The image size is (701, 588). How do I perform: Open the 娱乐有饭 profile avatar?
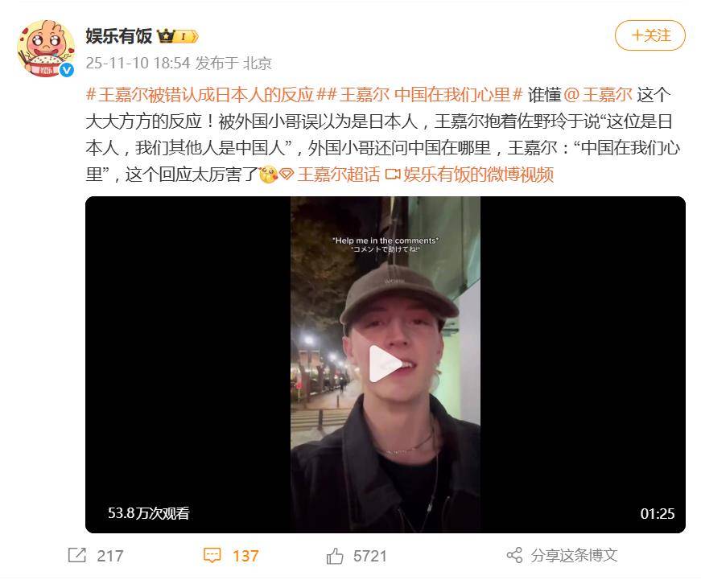(46, 48)
